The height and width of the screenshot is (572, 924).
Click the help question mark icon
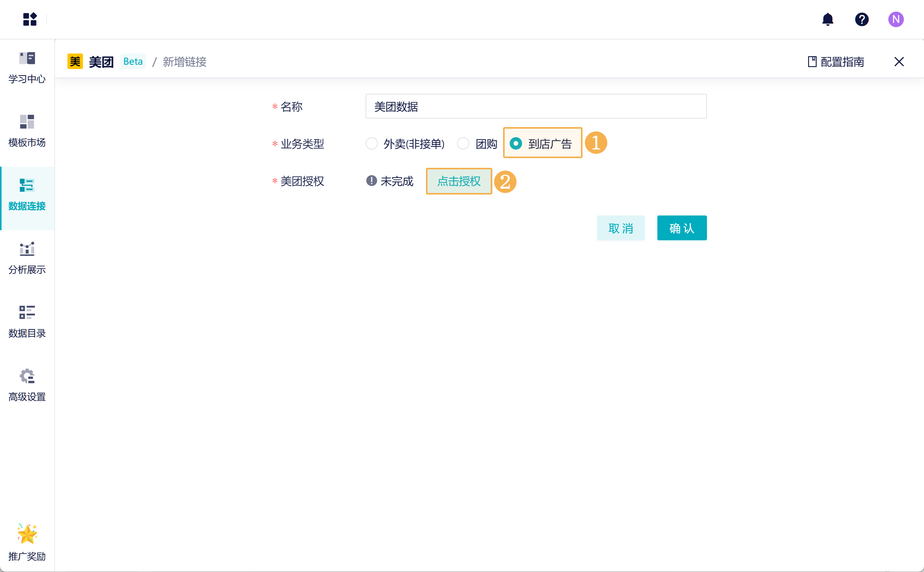862,19
